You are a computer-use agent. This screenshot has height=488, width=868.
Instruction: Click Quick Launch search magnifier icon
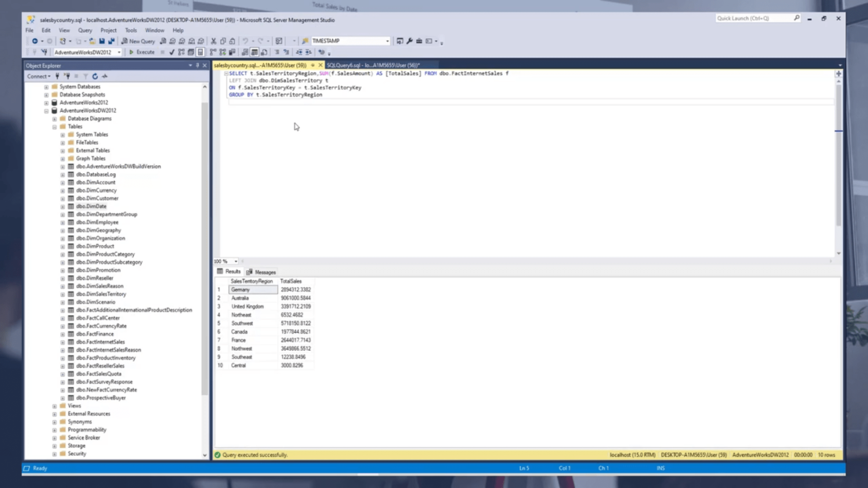click(x=797, y=18)
